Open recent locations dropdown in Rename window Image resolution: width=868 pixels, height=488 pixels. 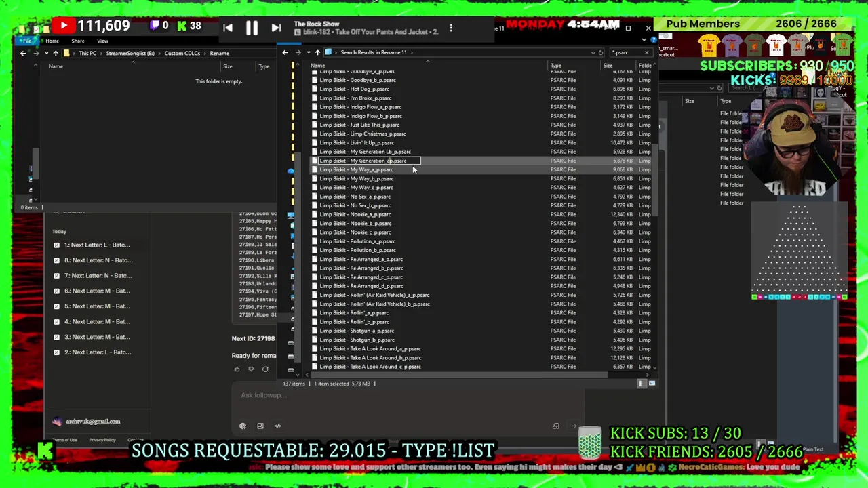(x=45, y=53)
